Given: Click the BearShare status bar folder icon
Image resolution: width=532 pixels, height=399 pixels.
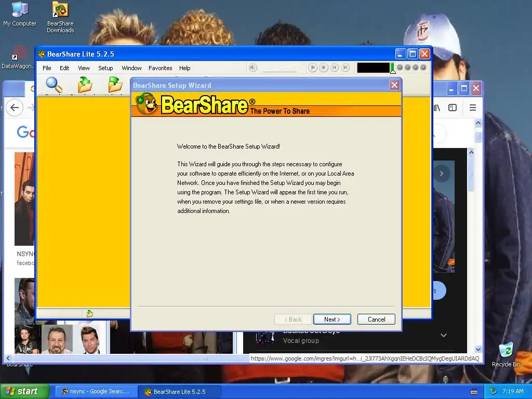Looking at the screenshot, I should [x=89, y=313].
